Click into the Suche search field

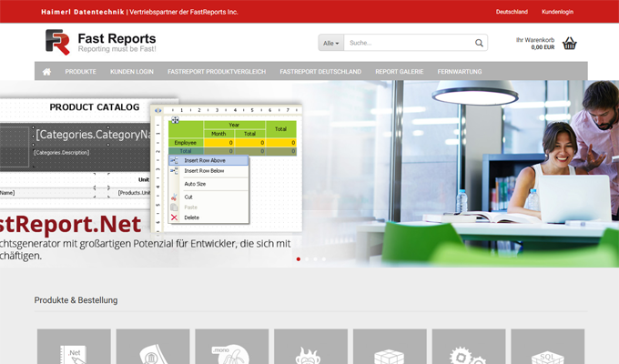[408, 43]
